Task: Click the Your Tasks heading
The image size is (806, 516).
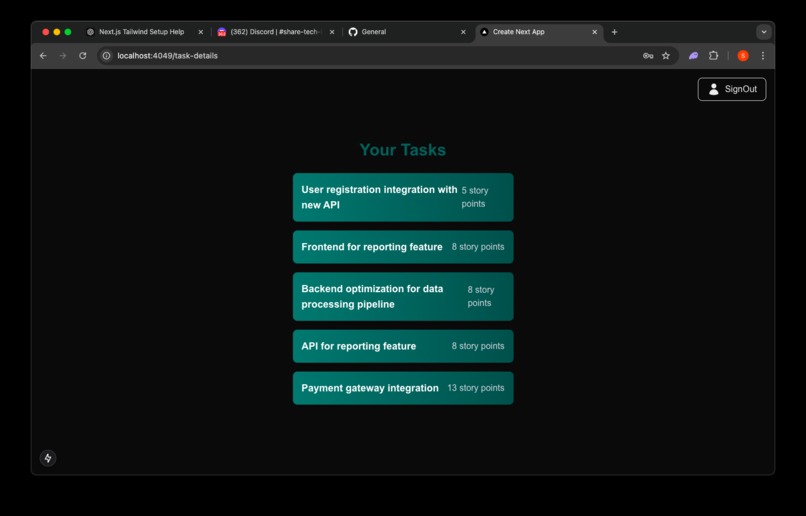Action: tap(402, 150)
